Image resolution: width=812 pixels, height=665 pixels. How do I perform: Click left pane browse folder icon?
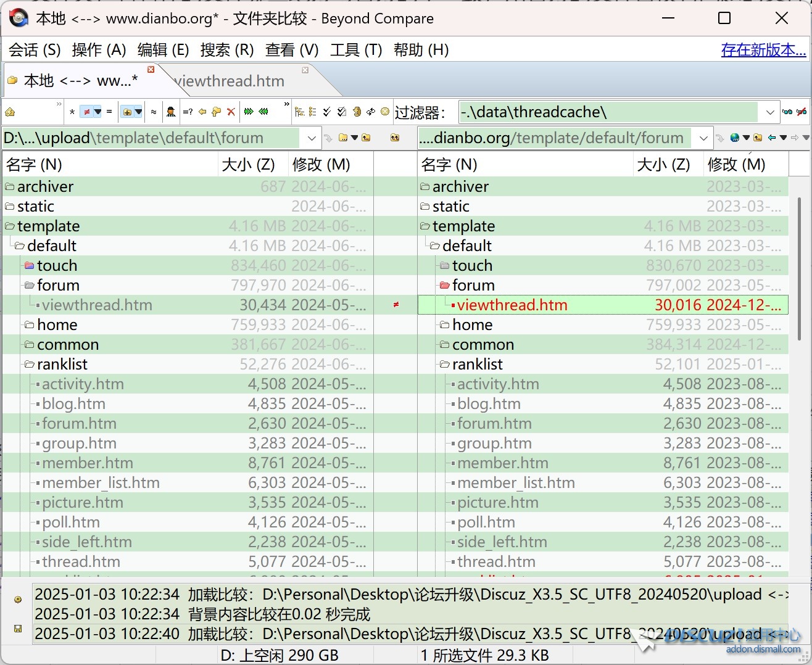(x=342, y=138)
